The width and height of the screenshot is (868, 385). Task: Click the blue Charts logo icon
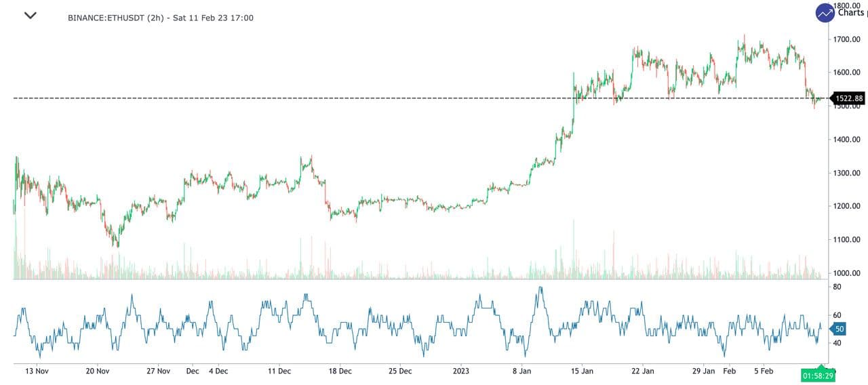825,13
